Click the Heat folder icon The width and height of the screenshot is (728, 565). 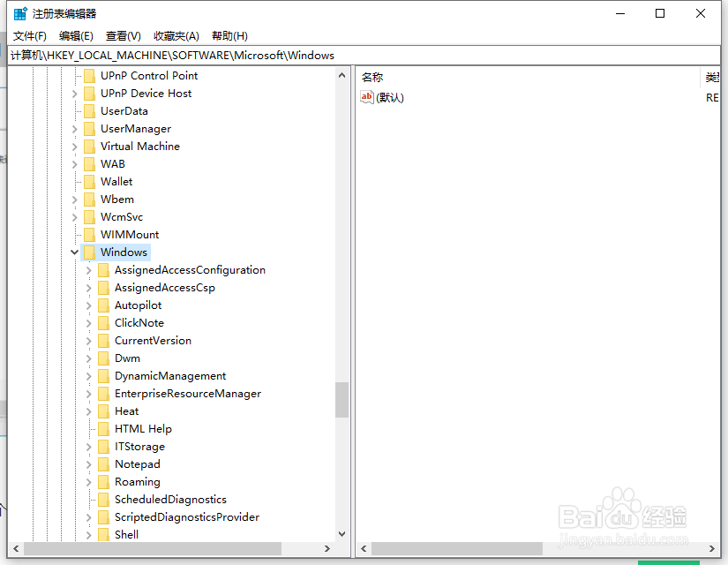coord(104,411)
